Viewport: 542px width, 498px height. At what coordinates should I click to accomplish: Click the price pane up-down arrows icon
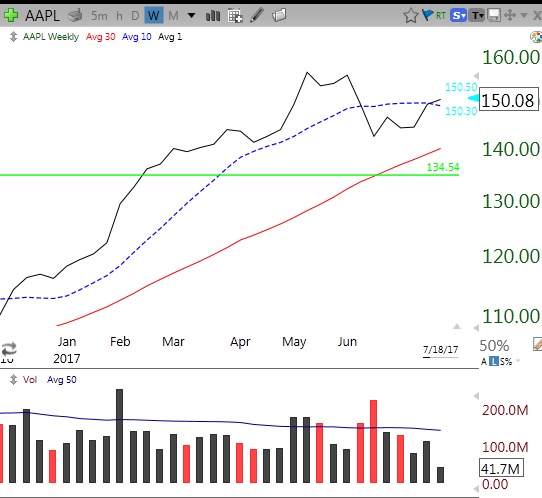click(13, 36)
